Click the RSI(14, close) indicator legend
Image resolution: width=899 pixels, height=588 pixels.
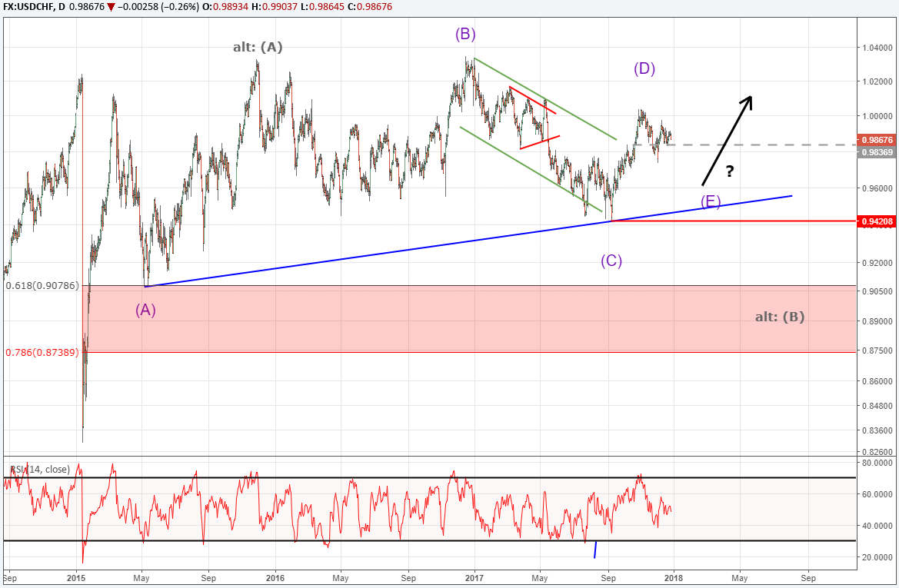tap(40, 470)
